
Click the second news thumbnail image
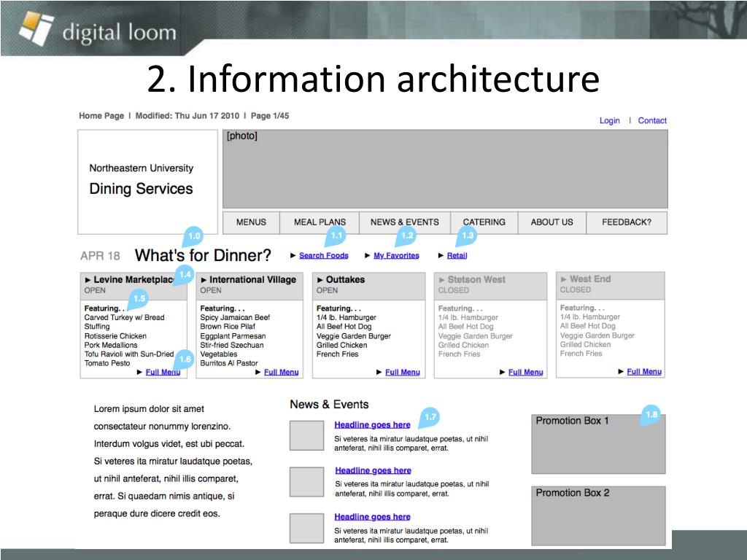(307, 482)
